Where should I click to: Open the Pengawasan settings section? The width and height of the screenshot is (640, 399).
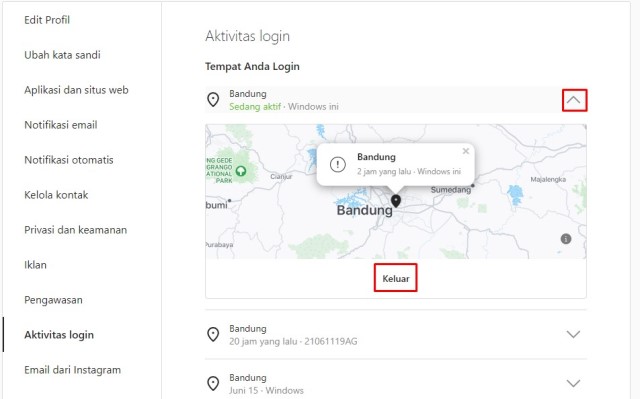[53, 300]
